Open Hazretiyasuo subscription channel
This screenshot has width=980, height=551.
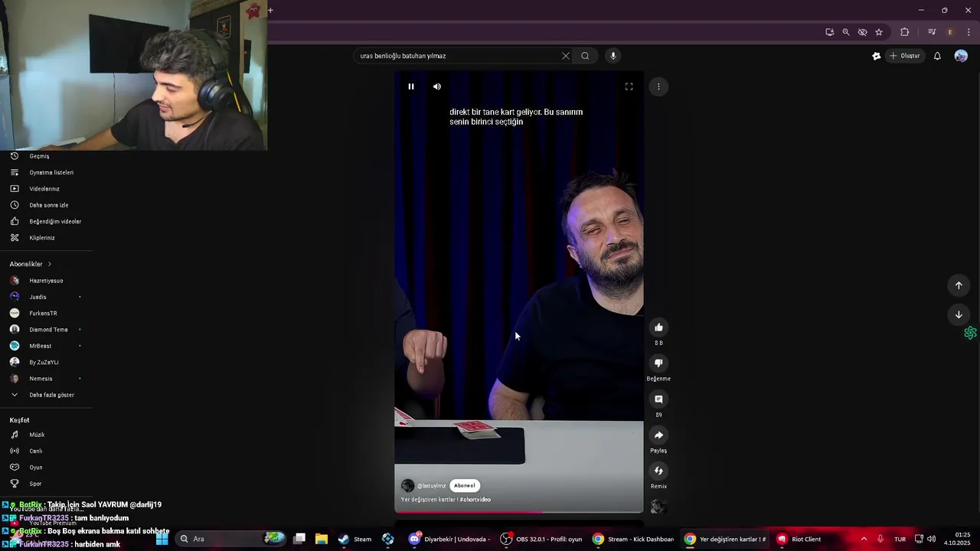(46, 281)
